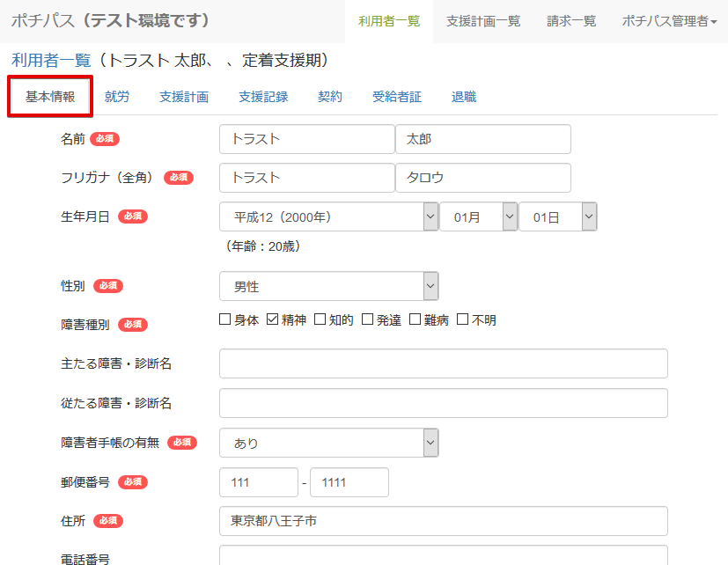
Task: Open the birth day dropdown showing 01日
Action: coord(558,216)
